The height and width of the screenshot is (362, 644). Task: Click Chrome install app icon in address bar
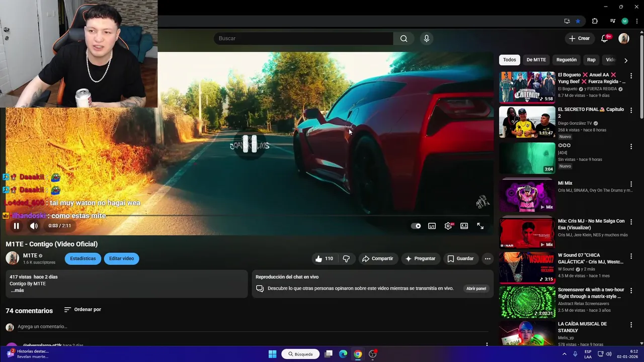click(x=567, y=21)
